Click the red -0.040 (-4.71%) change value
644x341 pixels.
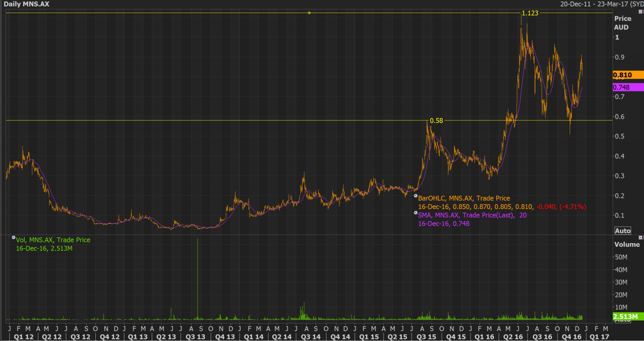(561, 207)
